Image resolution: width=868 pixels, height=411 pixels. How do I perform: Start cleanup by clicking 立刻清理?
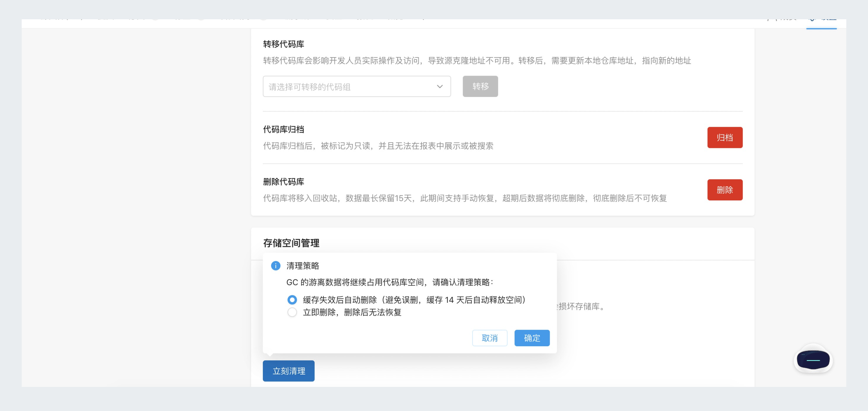coord(288,371)
